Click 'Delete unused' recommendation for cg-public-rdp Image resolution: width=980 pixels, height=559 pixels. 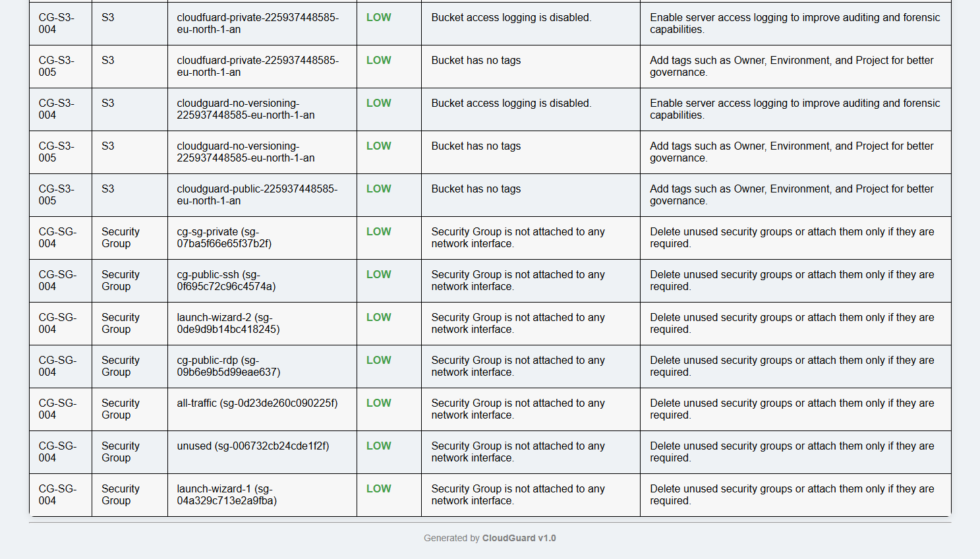point(792,366)
